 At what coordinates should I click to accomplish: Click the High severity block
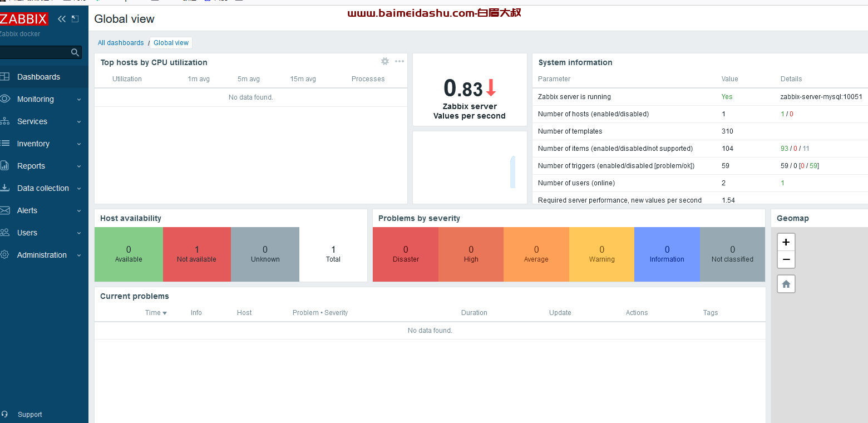click(471, 254)
